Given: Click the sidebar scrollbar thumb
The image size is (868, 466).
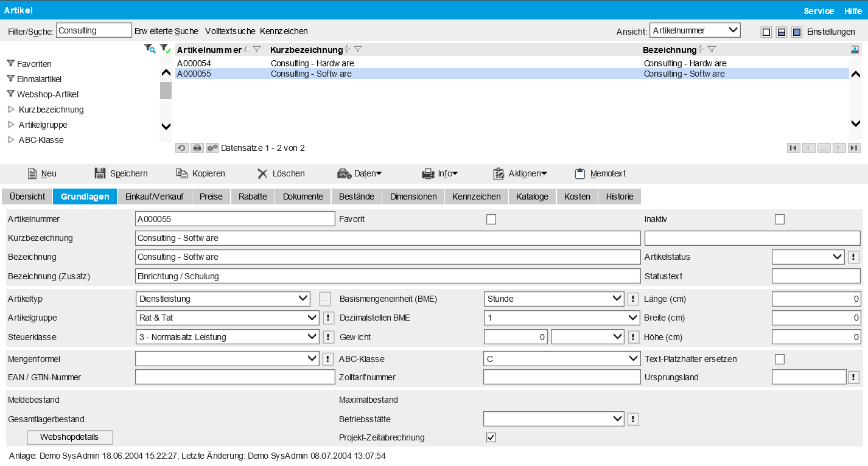Looking at the screenshot, I should (166, 91).
